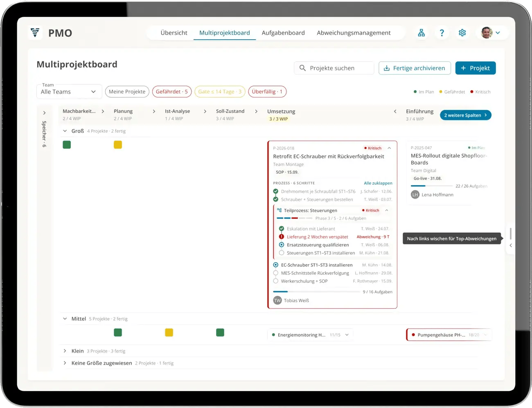The height and width of the screenshot is (408, 532).
Task: Expand the Keine Größe zugewiesen group
Action: click(x=65, y=363)
